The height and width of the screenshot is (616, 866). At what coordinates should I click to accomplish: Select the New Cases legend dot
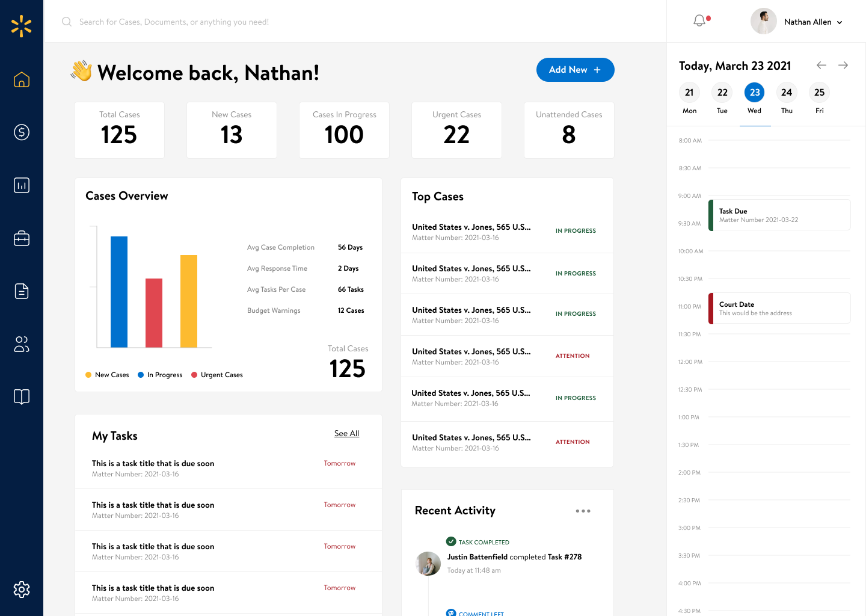(88, 374)
